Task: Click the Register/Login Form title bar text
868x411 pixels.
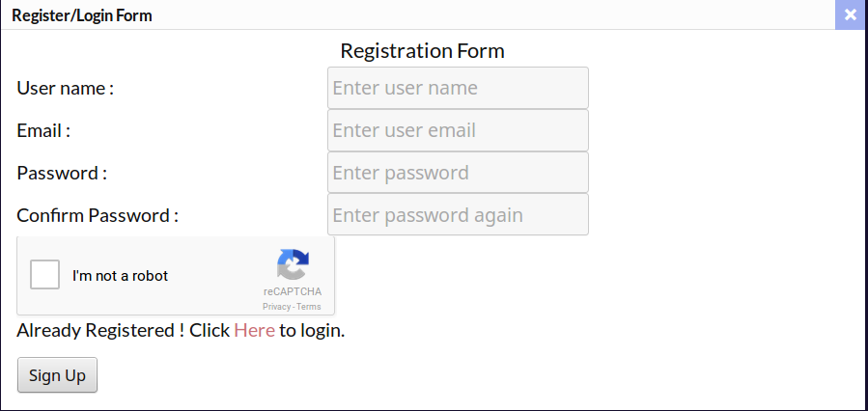Action: [x=82, y=15]
